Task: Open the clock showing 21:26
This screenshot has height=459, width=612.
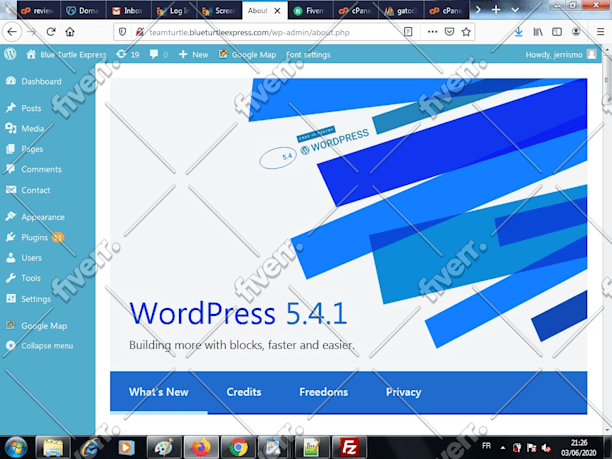Action: (x=579, y=447)
